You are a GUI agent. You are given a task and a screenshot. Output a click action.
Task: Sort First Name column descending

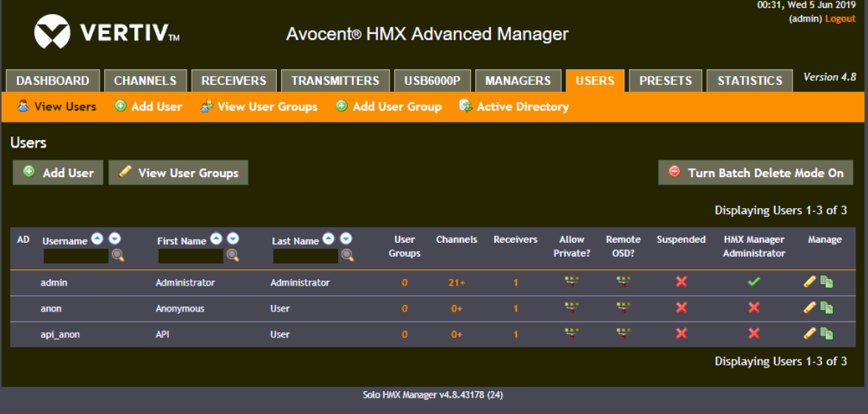233,239
